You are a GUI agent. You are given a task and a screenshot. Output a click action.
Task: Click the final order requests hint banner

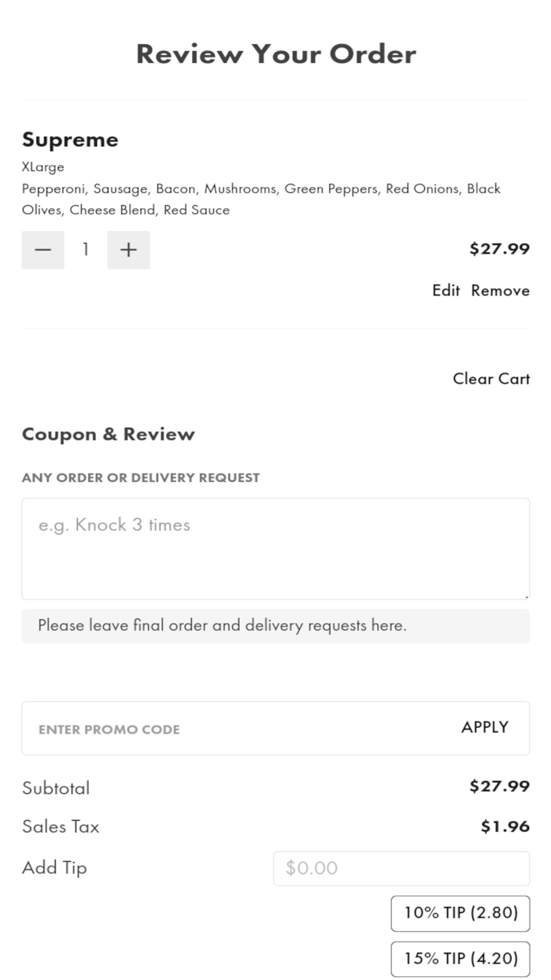pos(275,625)
